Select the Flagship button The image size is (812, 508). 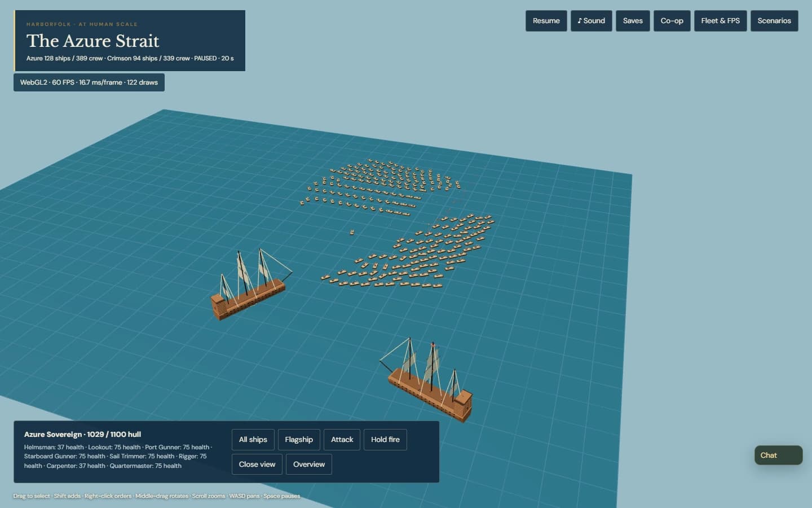click(299, 440)
